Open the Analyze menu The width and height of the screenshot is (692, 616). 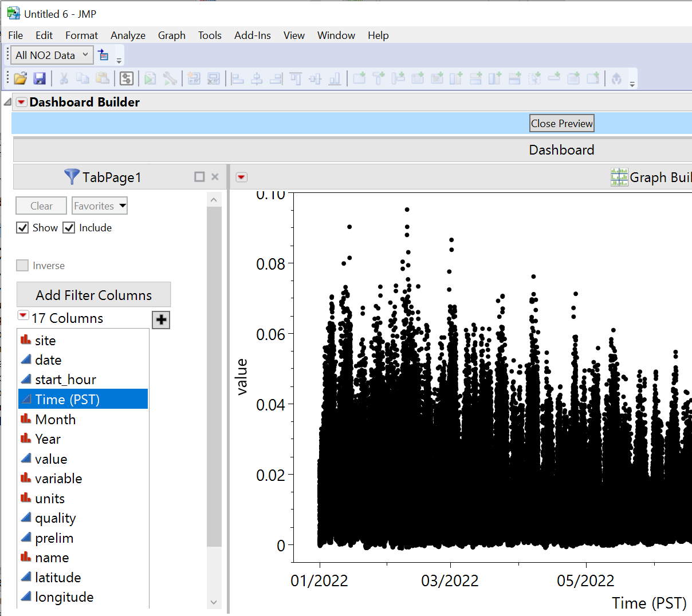[128, 35]
